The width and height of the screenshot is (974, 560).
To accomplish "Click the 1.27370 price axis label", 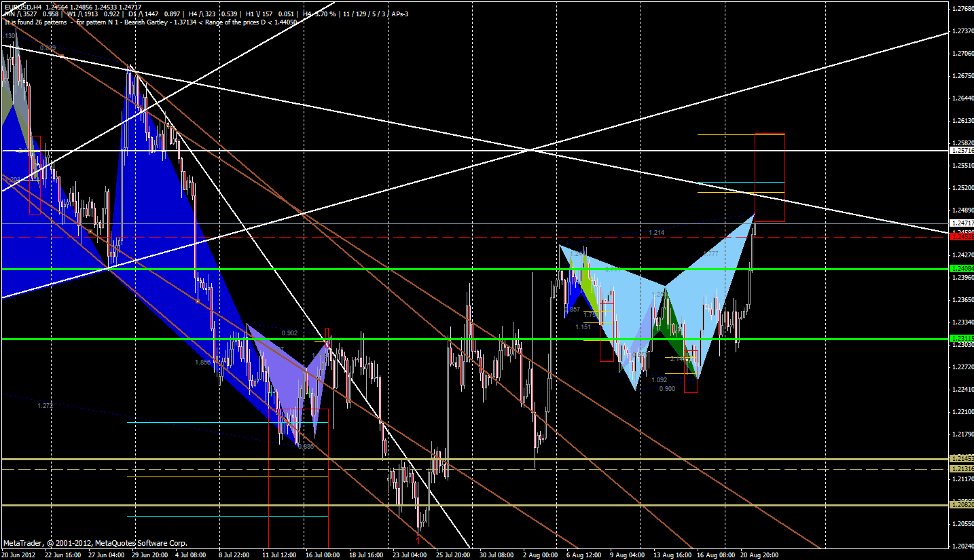I will [x=962, y=31].
